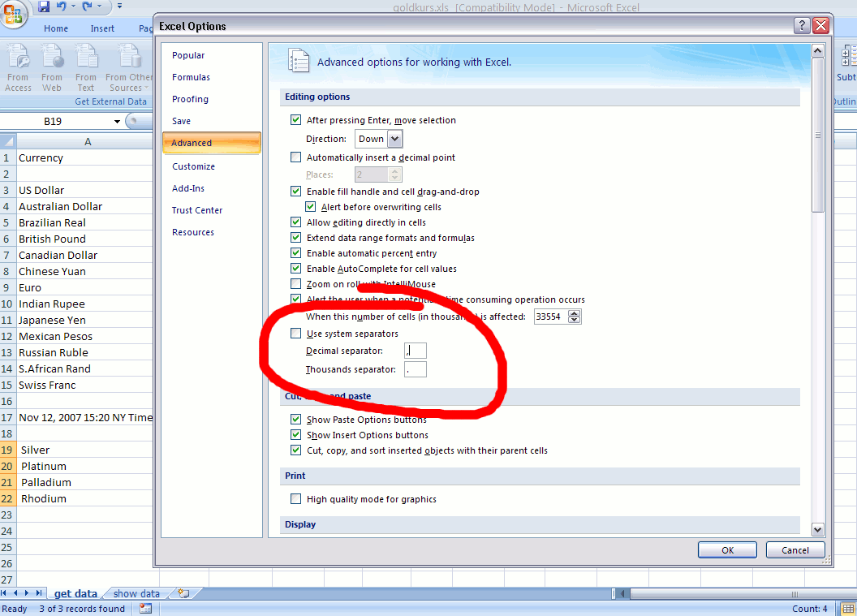Click the Undo arrow icon
Image resolution: width=857 pixels, height=616 pixels.
point(61,6)
